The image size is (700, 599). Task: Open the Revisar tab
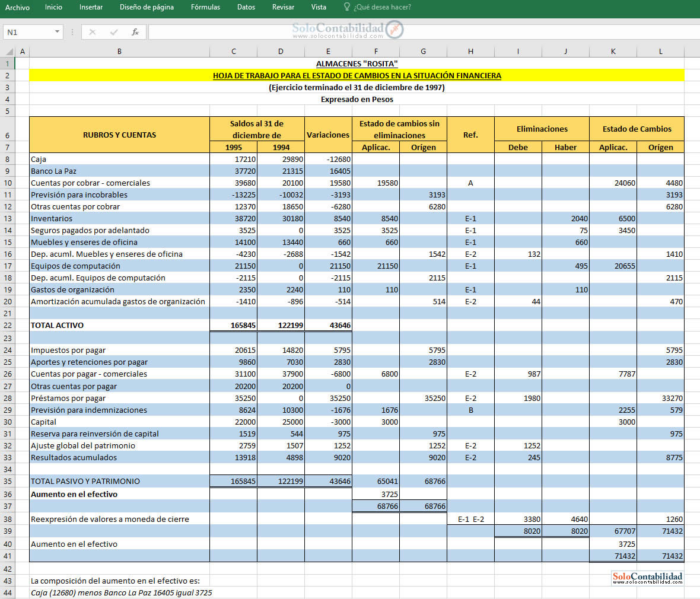click(283, 7)
